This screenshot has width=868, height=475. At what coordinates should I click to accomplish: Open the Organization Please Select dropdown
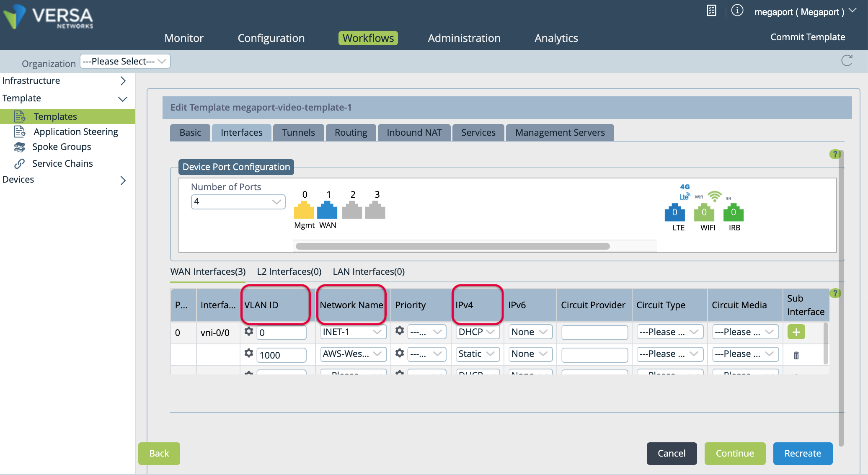125,61
